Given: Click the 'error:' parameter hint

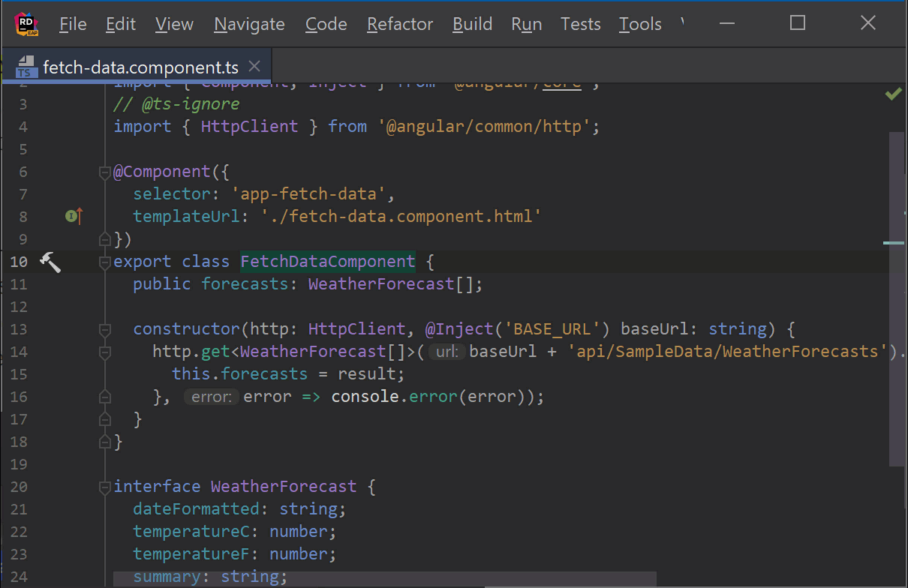Looking at the screenshot, I should point(212,397).
